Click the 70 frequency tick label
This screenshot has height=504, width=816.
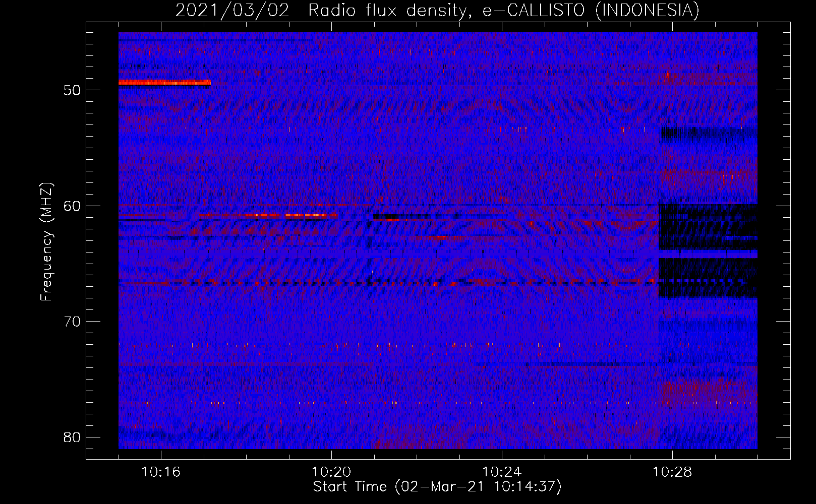tap(72, 322)
